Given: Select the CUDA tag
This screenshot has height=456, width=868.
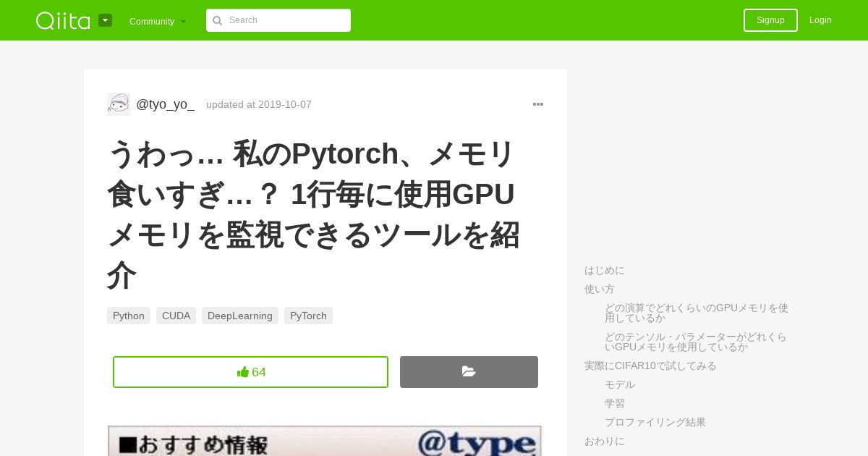Looking at the screenshot, I should [176, 316].
